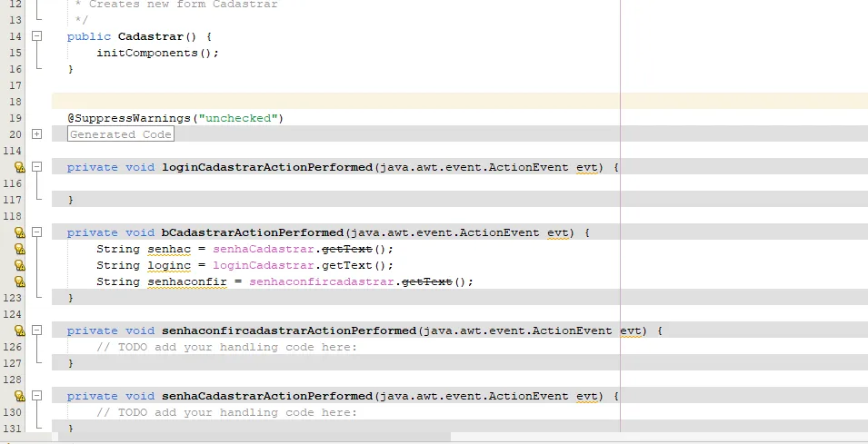Collapse the Cadastrar() constructor fold
Screen dimensions: 868x444
(36, 36)
